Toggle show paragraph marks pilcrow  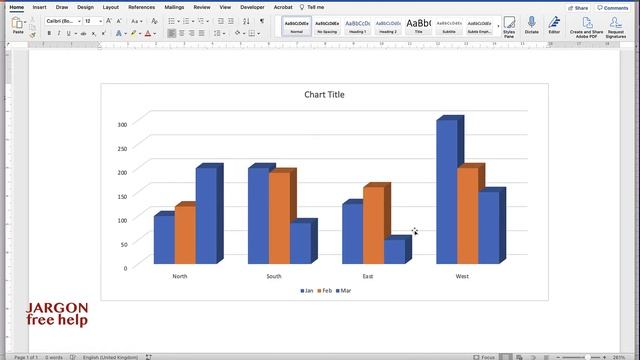[262, 21]
